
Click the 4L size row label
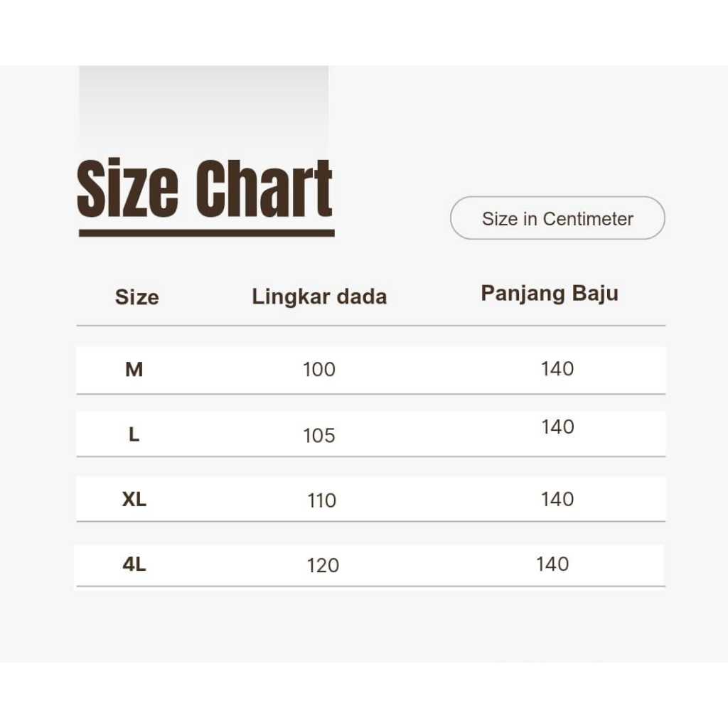point(134,565)
